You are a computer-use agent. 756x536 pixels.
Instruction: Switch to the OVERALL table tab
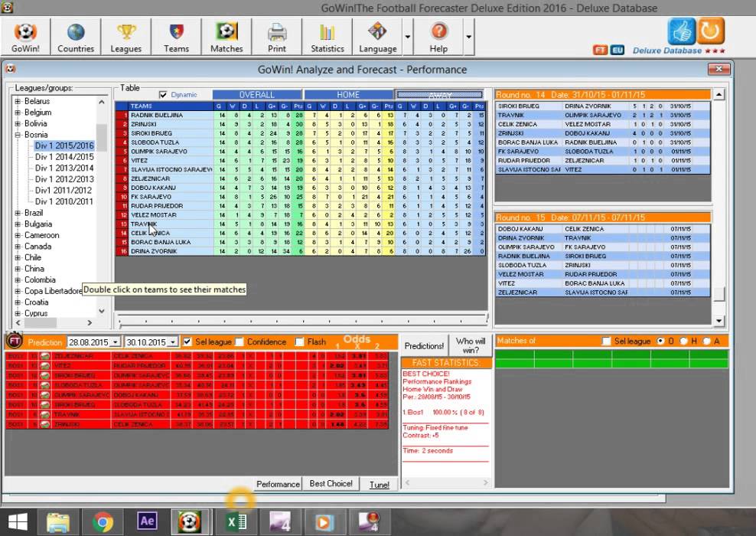[257, 94]
